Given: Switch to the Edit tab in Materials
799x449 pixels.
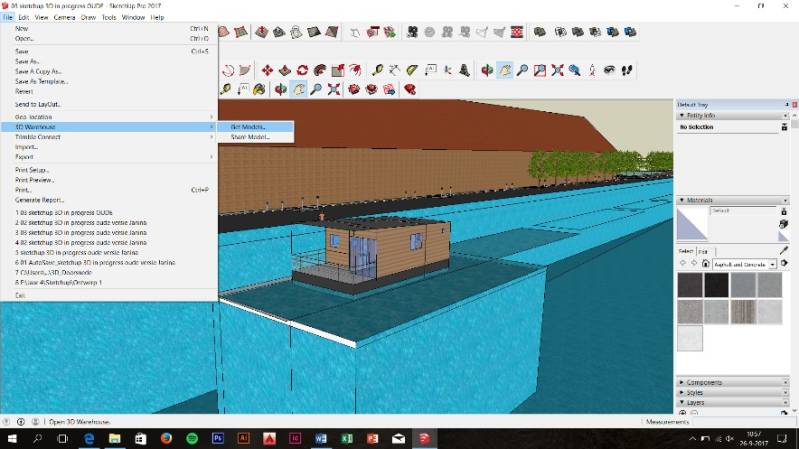Looking at the screenshot, I should point(703,251).
